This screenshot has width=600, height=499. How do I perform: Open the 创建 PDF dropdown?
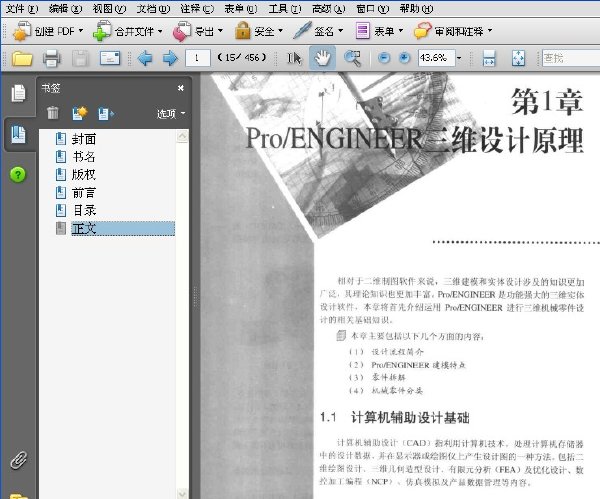pos(48,31)
